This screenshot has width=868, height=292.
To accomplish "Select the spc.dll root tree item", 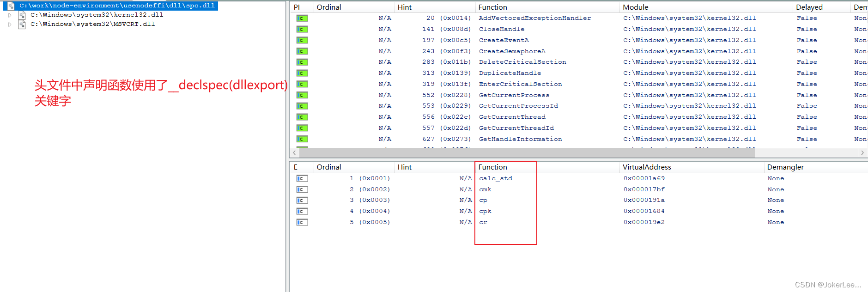I will (117, 6).
